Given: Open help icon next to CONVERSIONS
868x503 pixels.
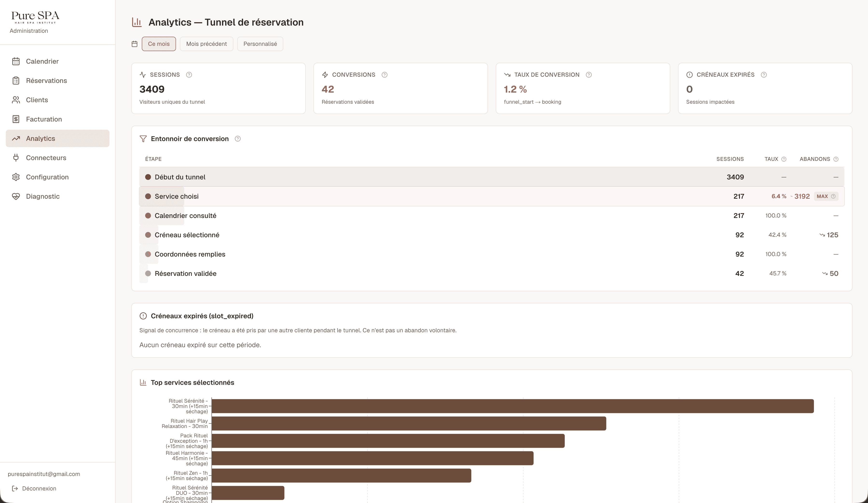Looking at the screenshot, I should coord(384,75).
